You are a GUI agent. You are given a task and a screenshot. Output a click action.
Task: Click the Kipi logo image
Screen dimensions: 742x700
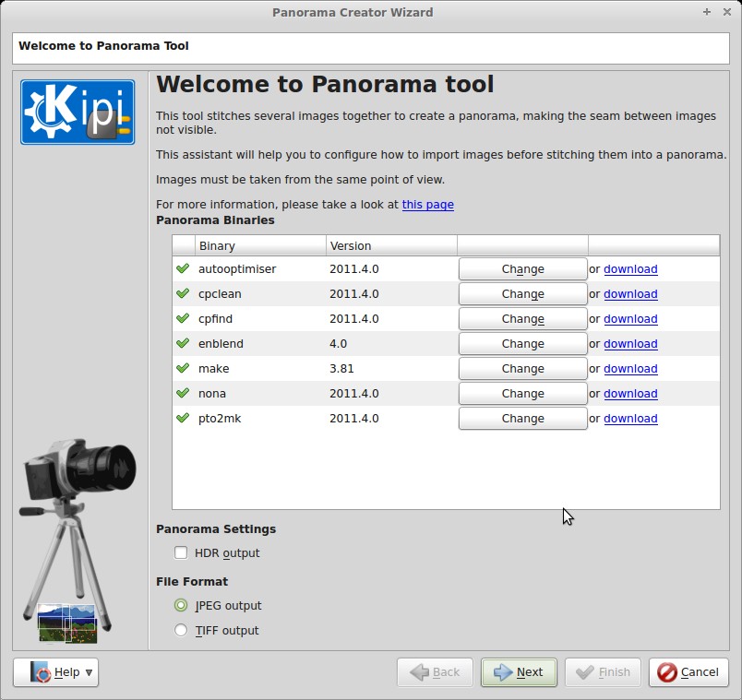point(78,113)
